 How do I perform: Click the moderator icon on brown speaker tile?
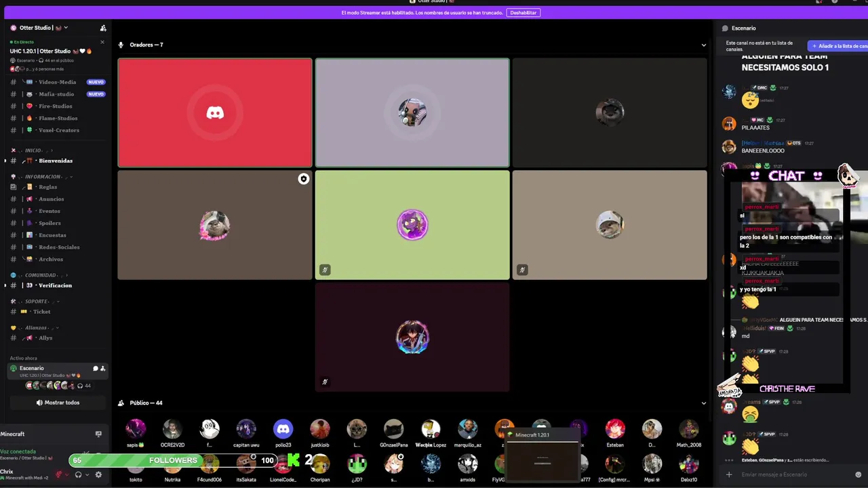303,179
